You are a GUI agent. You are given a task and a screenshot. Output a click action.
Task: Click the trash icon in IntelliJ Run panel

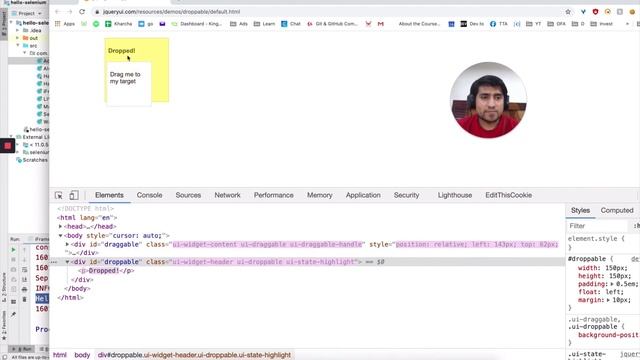pos(24,300)
